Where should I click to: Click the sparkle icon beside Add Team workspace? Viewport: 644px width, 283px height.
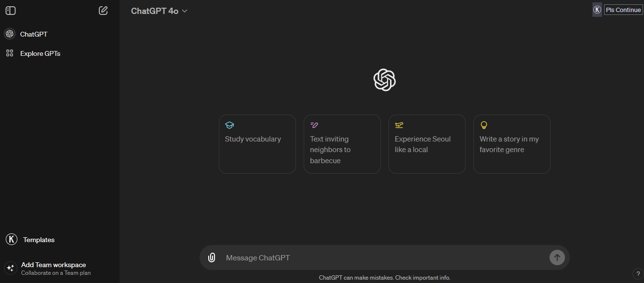[11, 268]
